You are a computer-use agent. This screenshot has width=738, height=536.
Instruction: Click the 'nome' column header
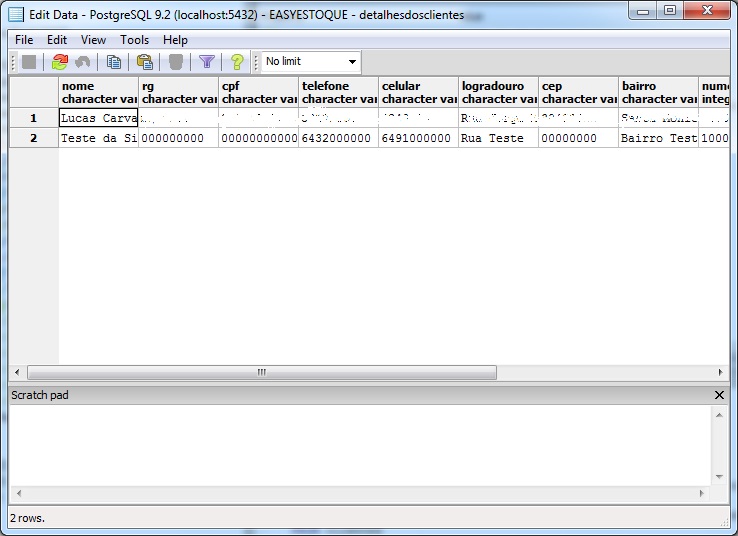click(98, 93)
